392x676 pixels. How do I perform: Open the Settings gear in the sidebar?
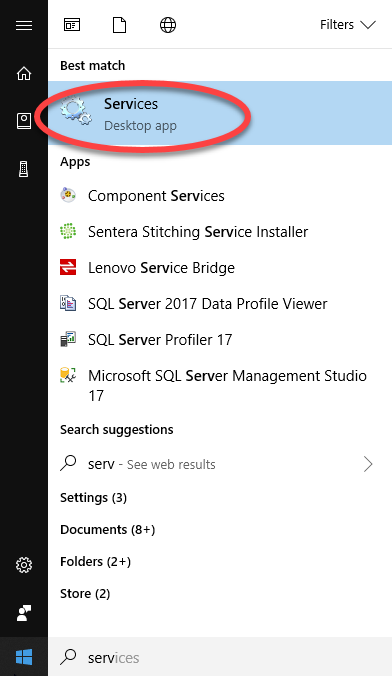(24, 565)
